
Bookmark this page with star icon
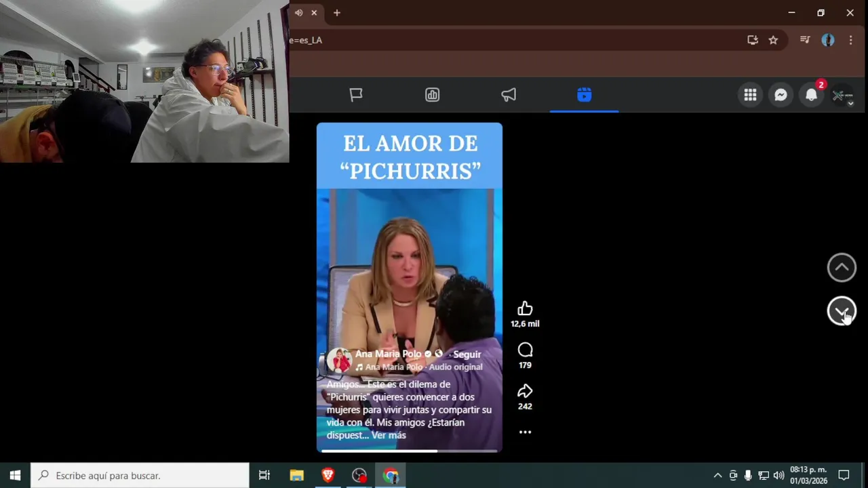coord(773,40)
